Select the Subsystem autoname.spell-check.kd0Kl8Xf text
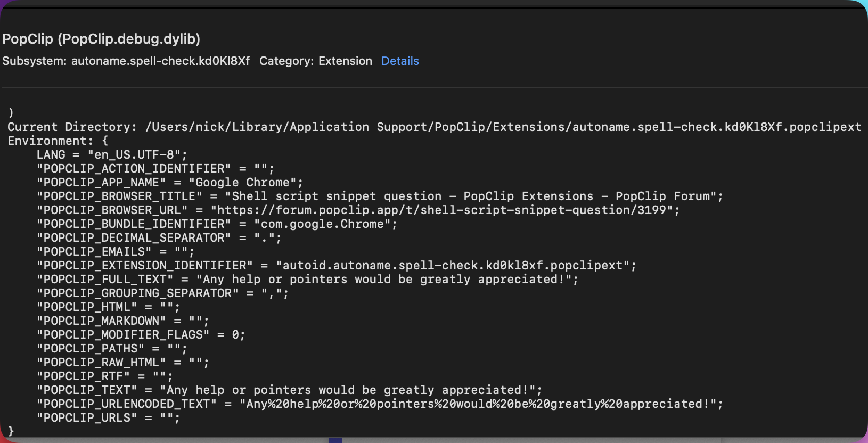The width and height of the screenshot is (868, 443). pyautogui.click(x=126, y=61)
